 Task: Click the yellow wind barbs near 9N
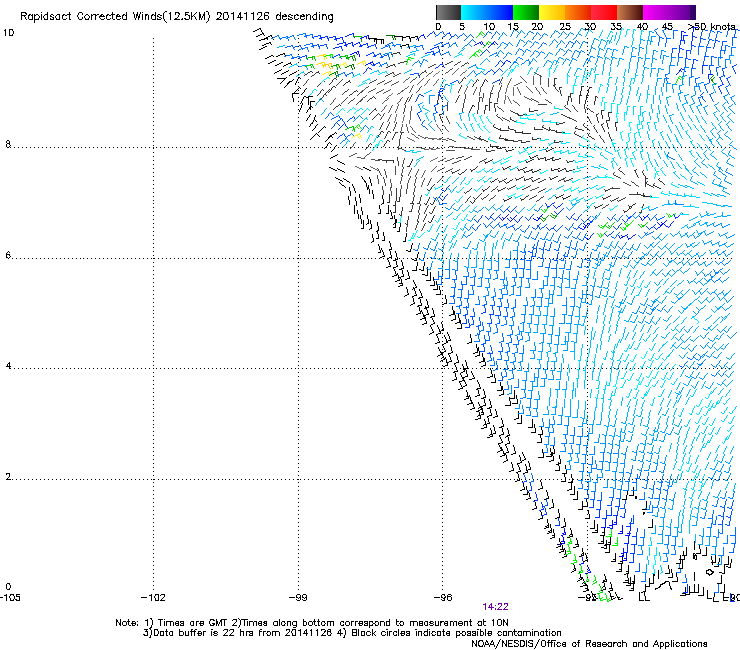click(x=328, y=65)
